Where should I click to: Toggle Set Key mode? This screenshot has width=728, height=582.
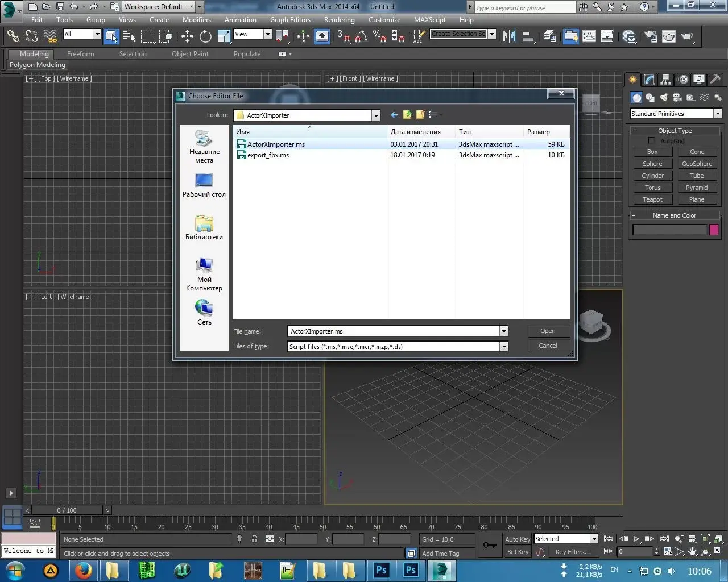pyautogui.click(x=518, y=552)
